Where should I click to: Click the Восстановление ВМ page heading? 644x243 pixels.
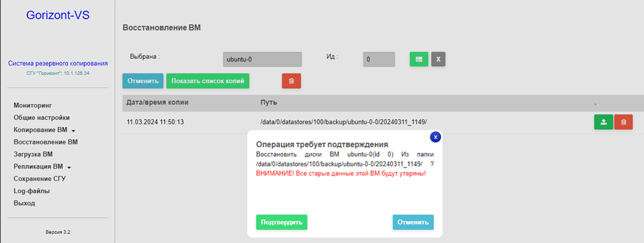click(x=161, y=28)
